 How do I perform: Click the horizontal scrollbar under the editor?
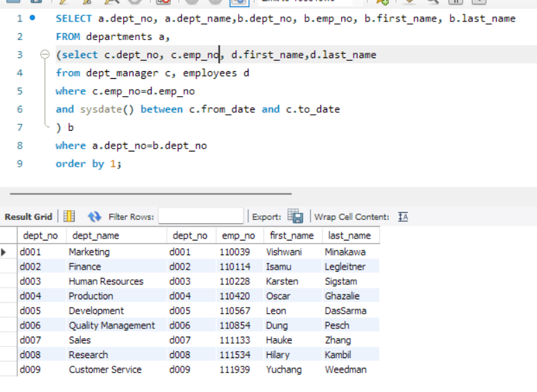pyautogui.click(x=151, y=194)
